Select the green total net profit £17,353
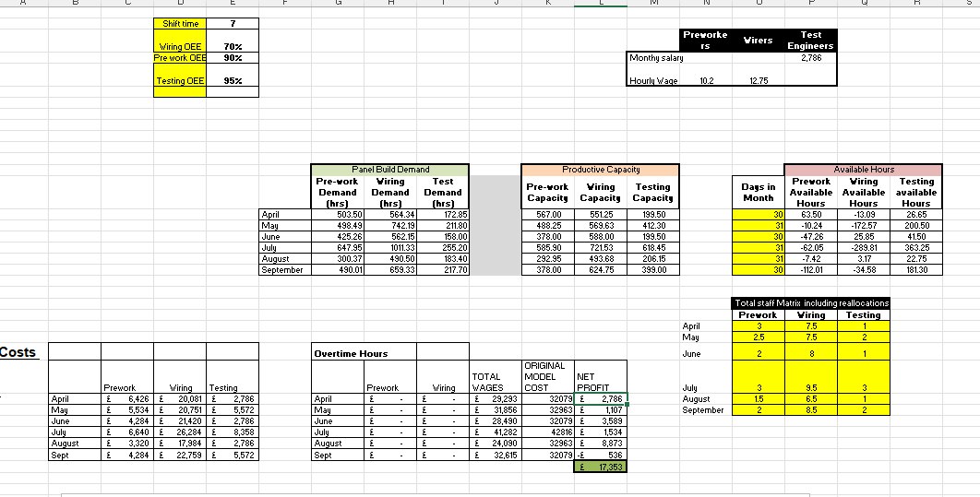 click(x=600, y=467)
